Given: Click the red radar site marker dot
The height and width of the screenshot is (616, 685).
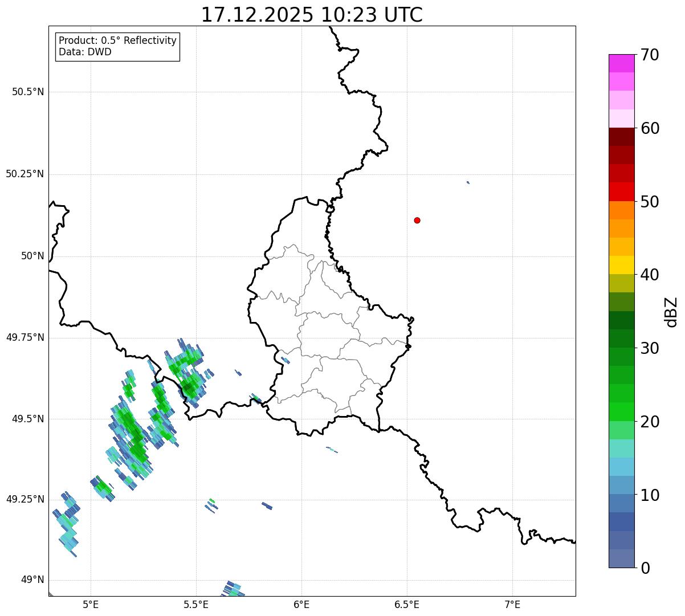Looking at the screenshot, I should (417, 220).
